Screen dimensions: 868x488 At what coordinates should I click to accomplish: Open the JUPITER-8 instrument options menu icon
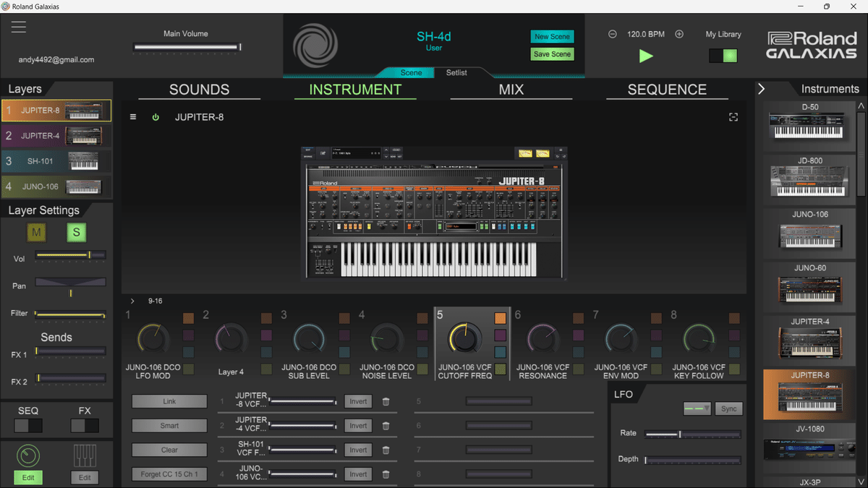(x=133, y=116)
